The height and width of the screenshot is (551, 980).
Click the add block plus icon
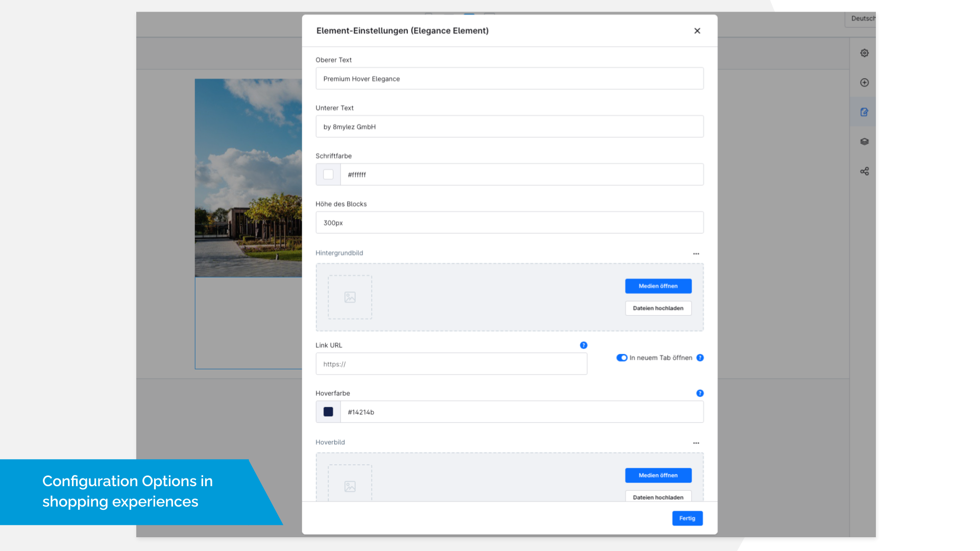tap(864, 83)
